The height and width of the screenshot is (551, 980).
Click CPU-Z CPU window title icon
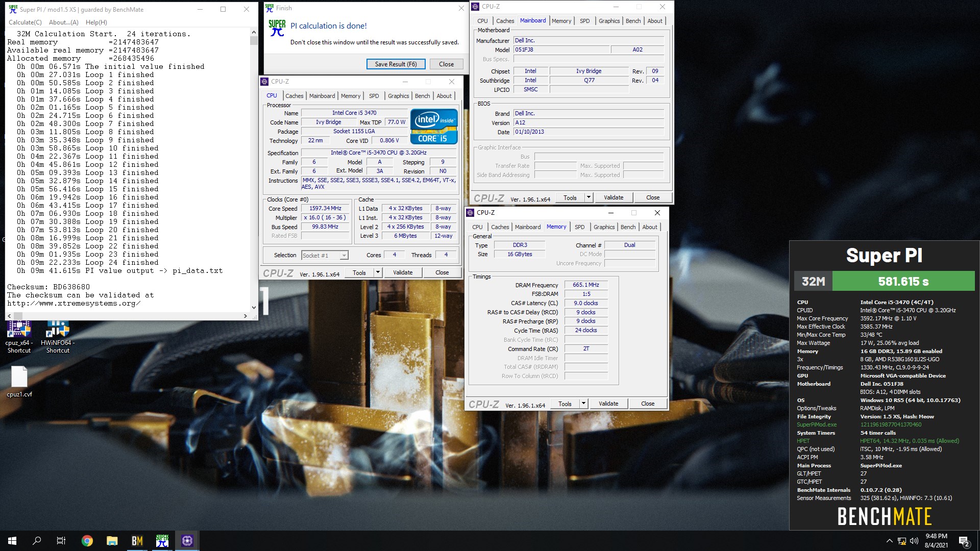pos(264,82)
